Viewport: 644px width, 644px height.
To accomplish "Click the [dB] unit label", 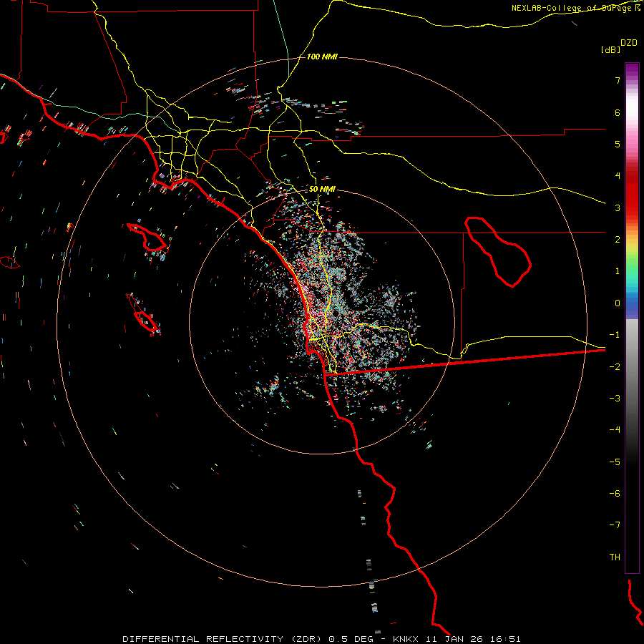I will coord(610,49).
